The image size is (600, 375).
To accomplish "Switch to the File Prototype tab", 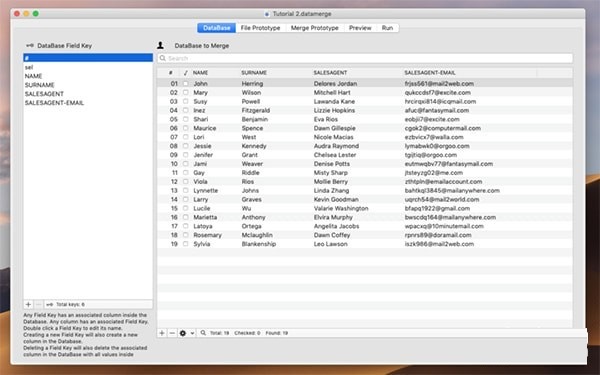I will coord(260,28).
